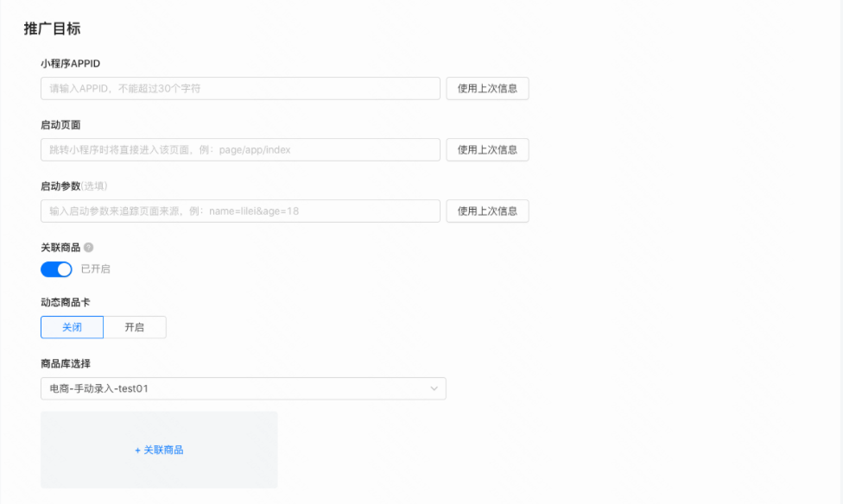Click the 动态商品卡 label

click(x=66, y=303)
